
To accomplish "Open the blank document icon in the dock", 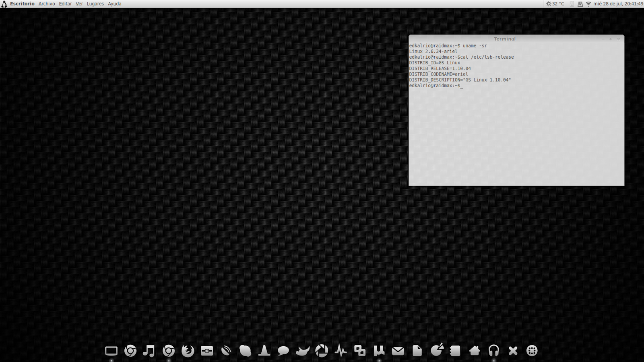I will click(417, 351).
